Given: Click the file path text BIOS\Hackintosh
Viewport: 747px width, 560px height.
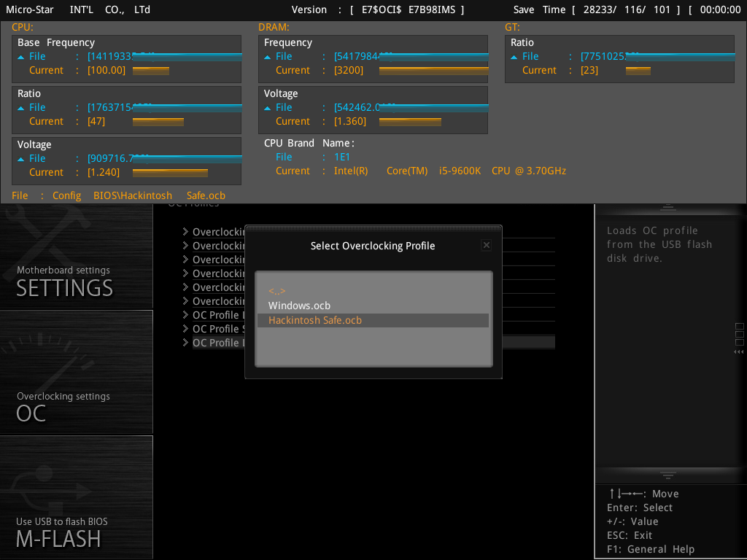Looking at the screenshot, I should (x=133, y=195).
